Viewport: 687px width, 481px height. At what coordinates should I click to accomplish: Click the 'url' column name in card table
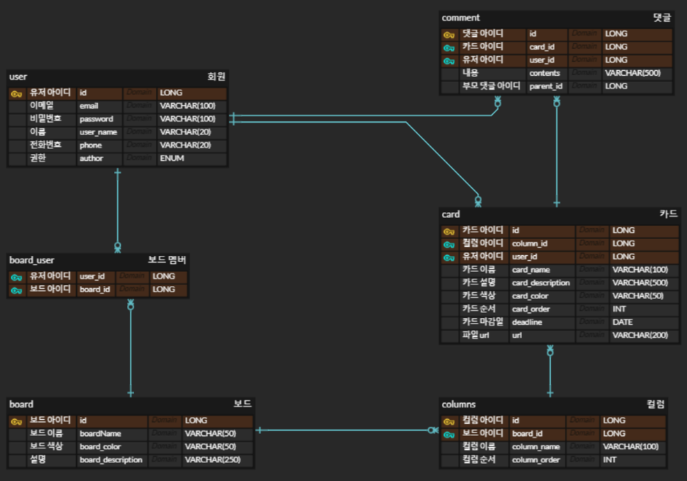[x=517, y=336]
